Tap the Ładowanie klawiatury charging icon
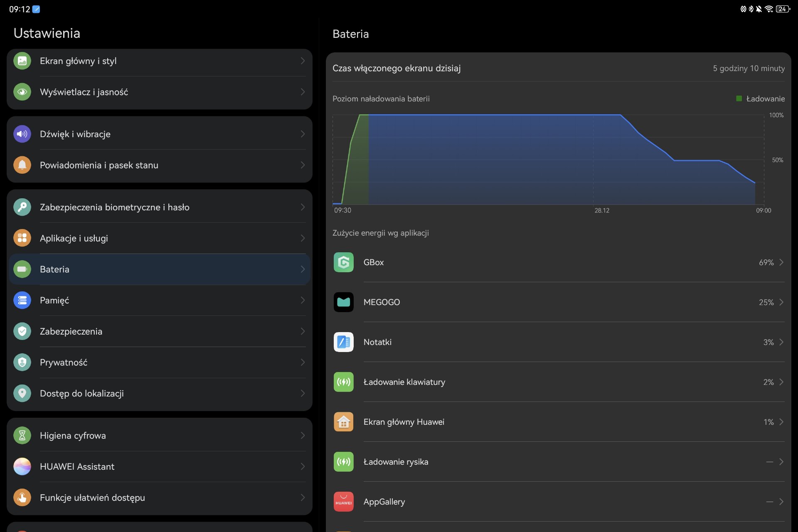 pos(343,382)
